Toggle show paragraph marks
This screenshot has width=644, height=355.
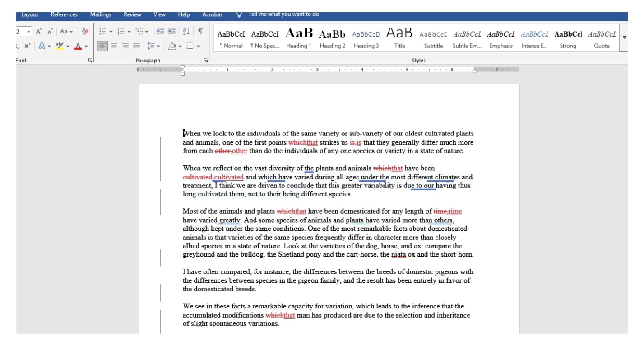click(x=200, y=32)
